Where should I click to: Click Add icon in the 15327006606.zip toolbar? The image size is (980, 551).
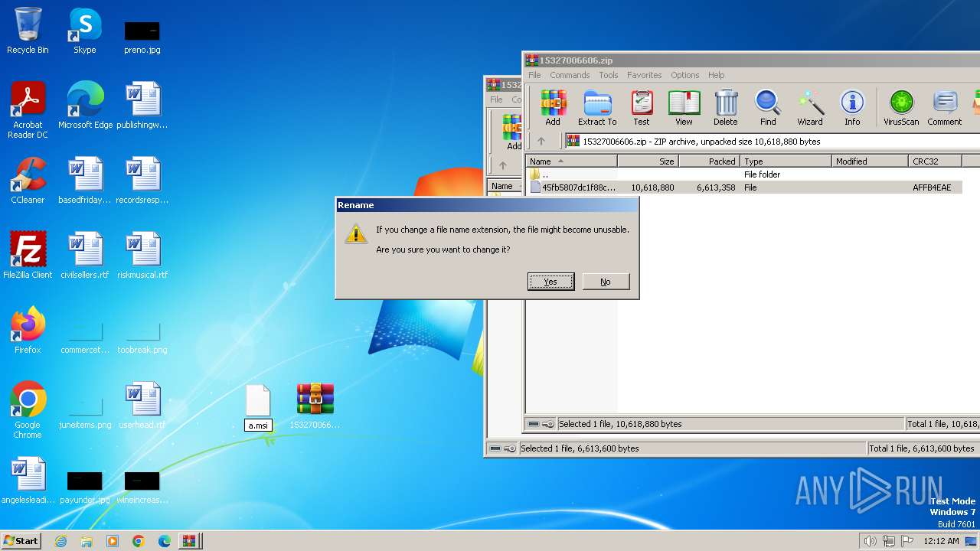coord(553,108)
